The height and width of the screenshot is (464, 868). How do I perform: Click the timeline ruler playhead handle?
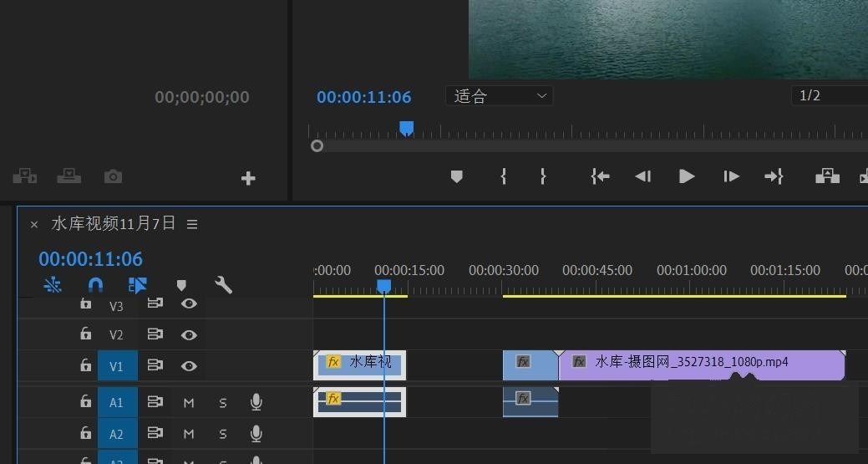point(383,286)
